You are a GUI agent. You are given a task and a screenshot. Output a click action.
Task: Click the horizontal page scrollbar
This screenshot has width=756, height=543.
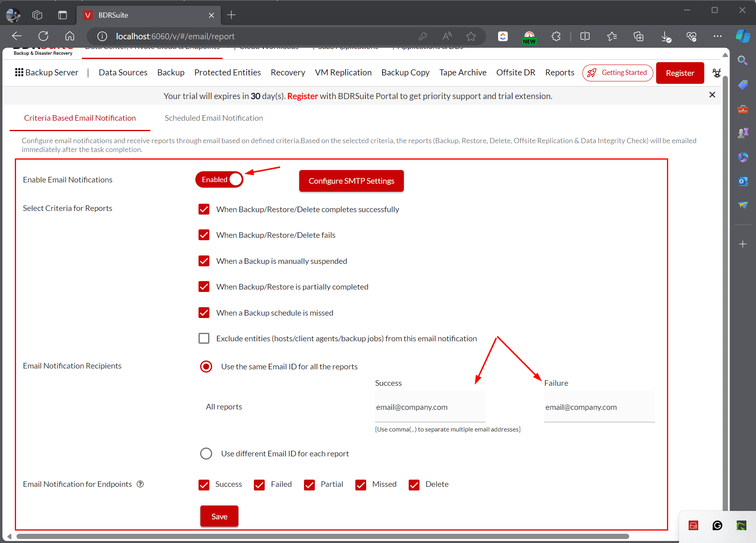[x=323, y=536]
